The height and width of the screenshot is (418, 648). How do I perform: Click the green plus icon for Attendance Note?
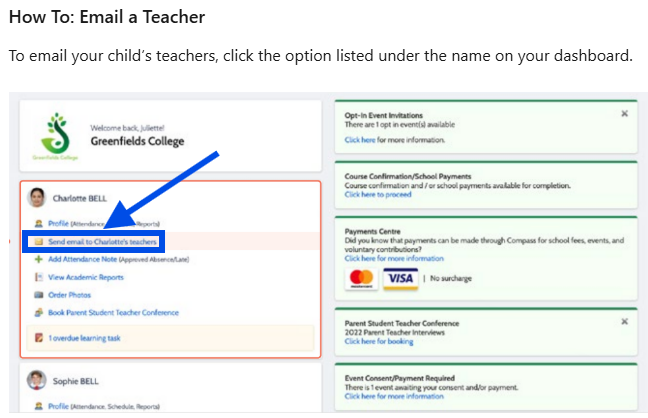[x=39, y=258]
